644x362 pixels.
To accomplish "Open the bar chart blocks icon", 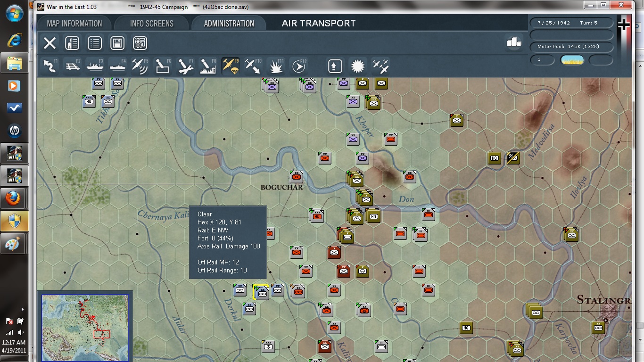I will (514, 42).
